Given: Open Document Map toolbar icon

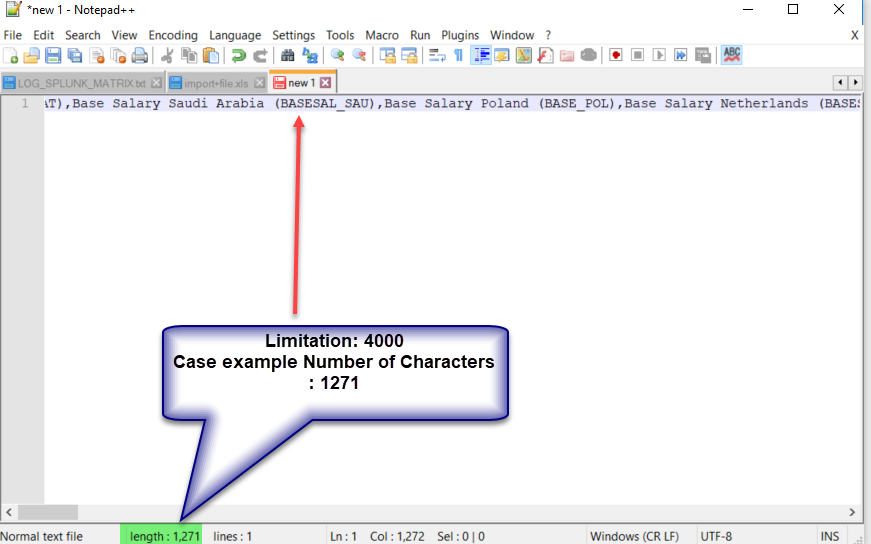Looking at the screenshot, I should tap(523, 56).
